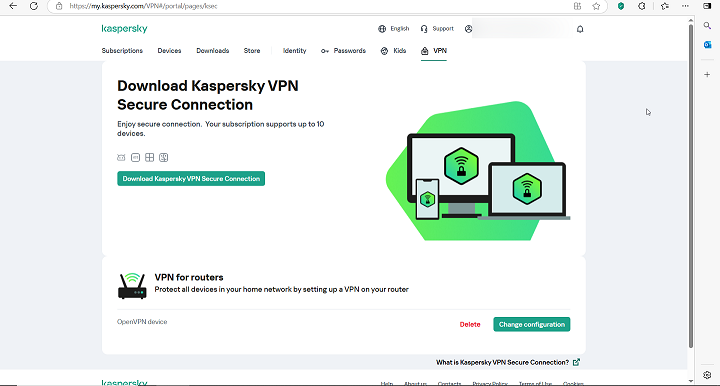Screen dimensions: 720x386
Task: Click the key icon beside Passwords
Action: 325,51
